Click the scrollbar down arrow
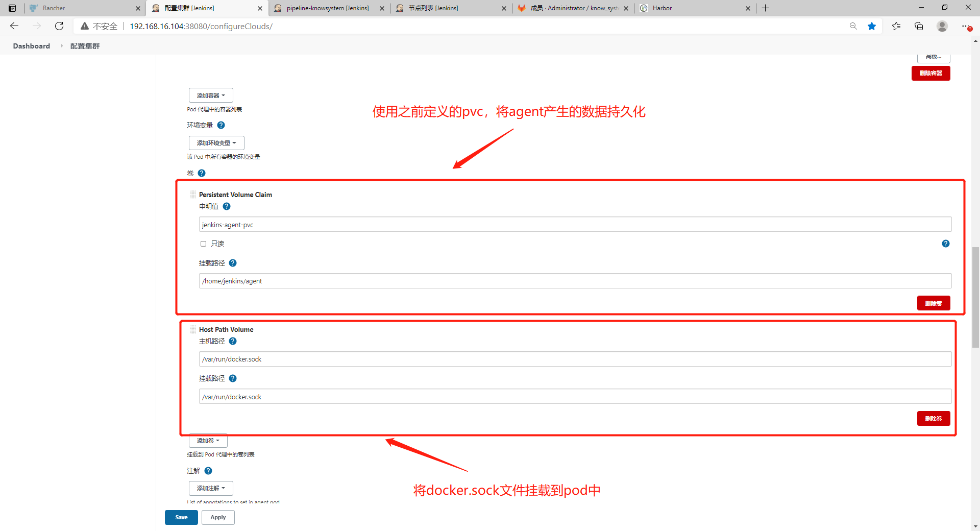The height and width of the screenshot is (531, 980). click(x=975, y=526)
